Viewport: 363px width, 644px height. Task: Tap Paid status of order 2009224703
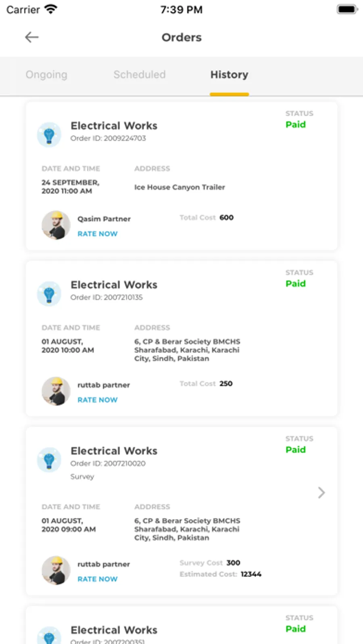(x=296, y=125)
